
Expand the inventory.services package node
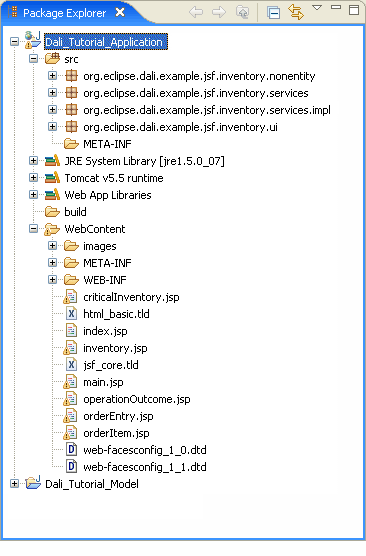[52, 93]
